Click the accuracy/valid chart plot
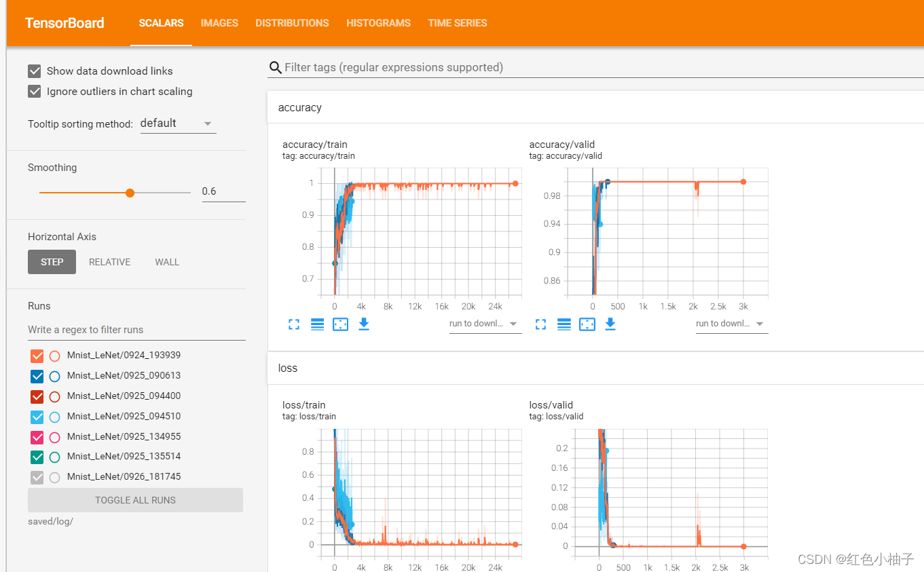Screen dimensions: 924x572 (x=668, y=232)
